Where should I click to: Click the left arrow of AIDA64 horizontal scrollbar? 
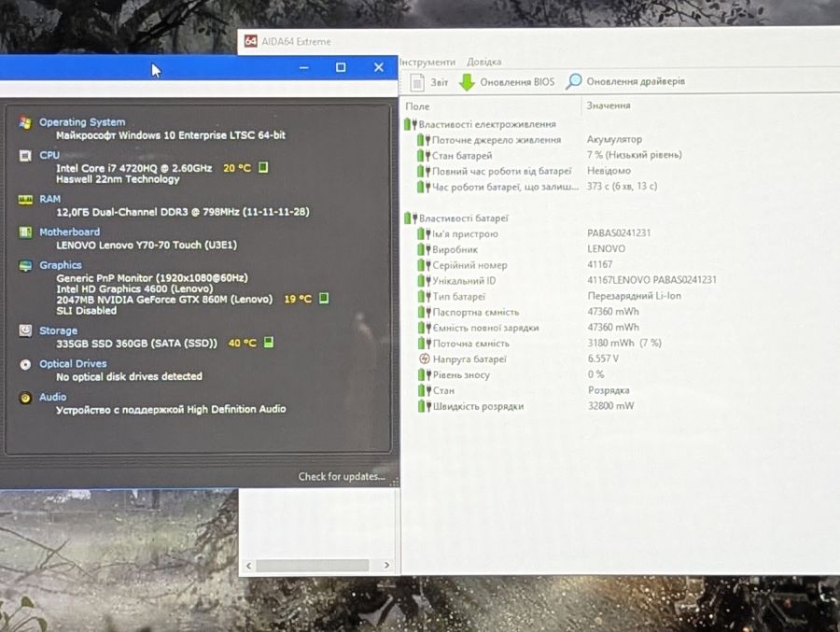[248, 566]
